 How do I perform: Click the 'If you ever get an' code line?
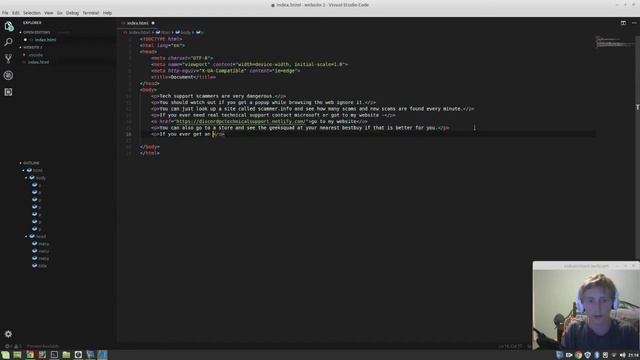coord(187,134)
